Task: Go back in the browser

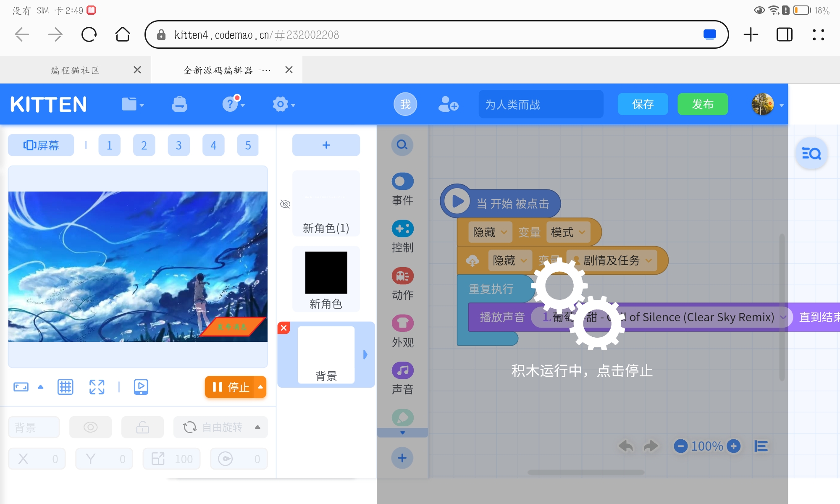Action: tap(22, 34)
